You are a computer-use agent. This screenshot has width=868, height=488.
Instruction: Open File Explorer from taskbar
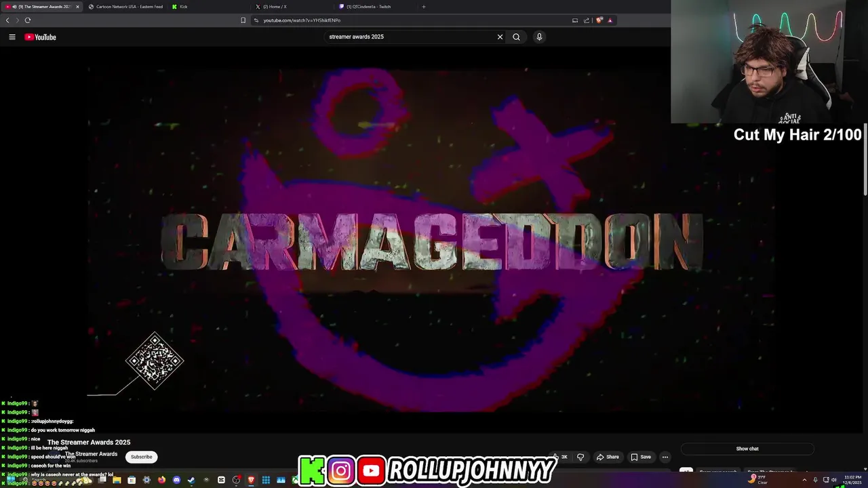click(x=117, y=480)
